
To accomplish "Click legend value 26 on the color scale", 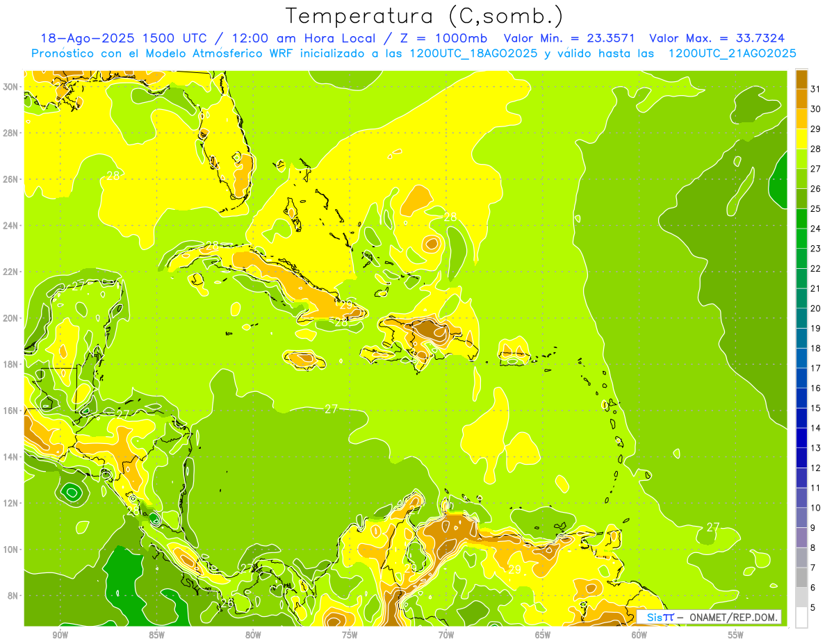I will click(x=815, y=189).
